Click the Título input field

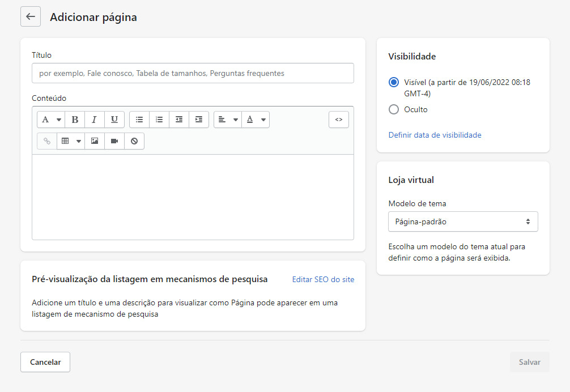(193, 73)
